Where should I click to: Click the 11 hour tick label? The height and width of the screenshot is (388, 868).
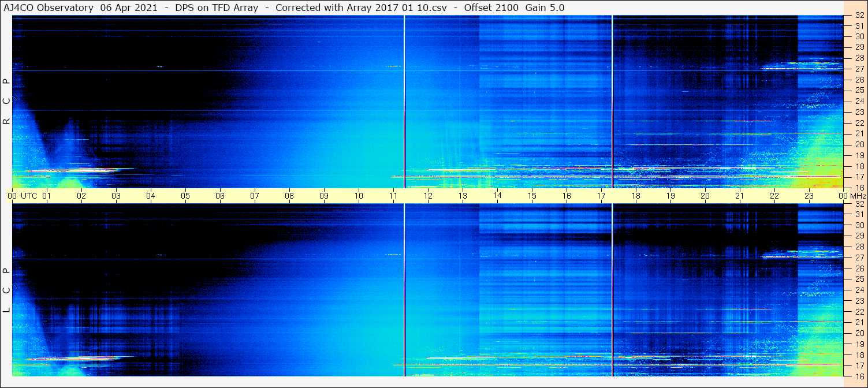[393, 196]
